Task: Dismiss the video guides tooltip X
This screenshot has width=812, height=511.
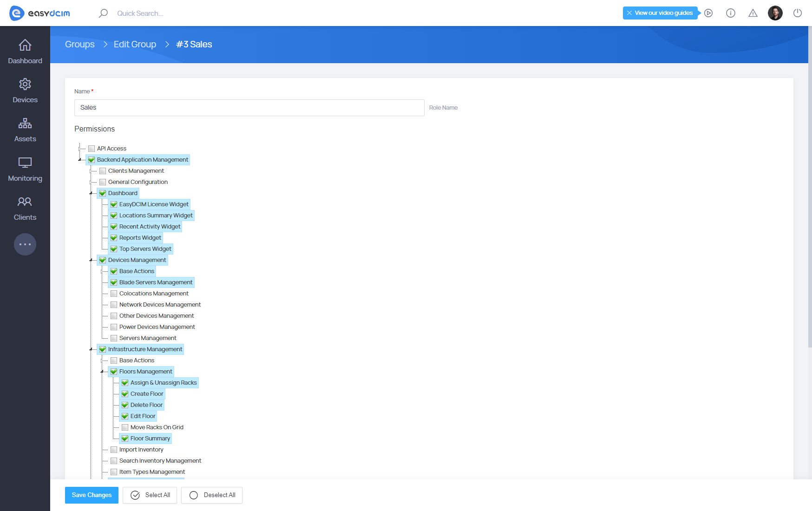Action: pyautogui.click(x=629, y=13)
